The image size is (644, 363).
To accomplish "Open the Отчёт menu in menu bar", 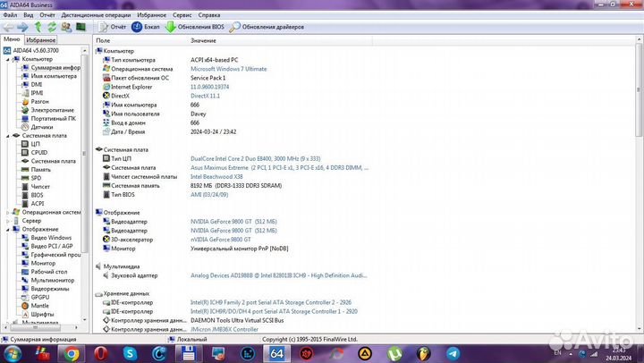I will [x=47, y=15].
